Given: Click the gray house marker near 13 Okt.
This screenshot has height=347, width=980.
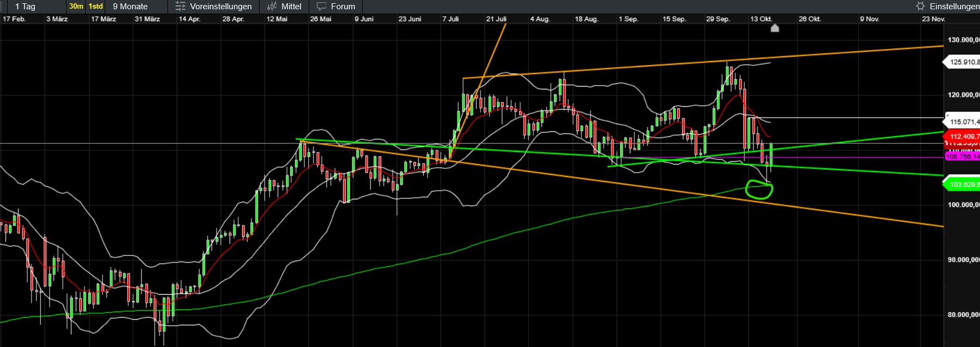Looking at the screenshot, I should (774, 28).
